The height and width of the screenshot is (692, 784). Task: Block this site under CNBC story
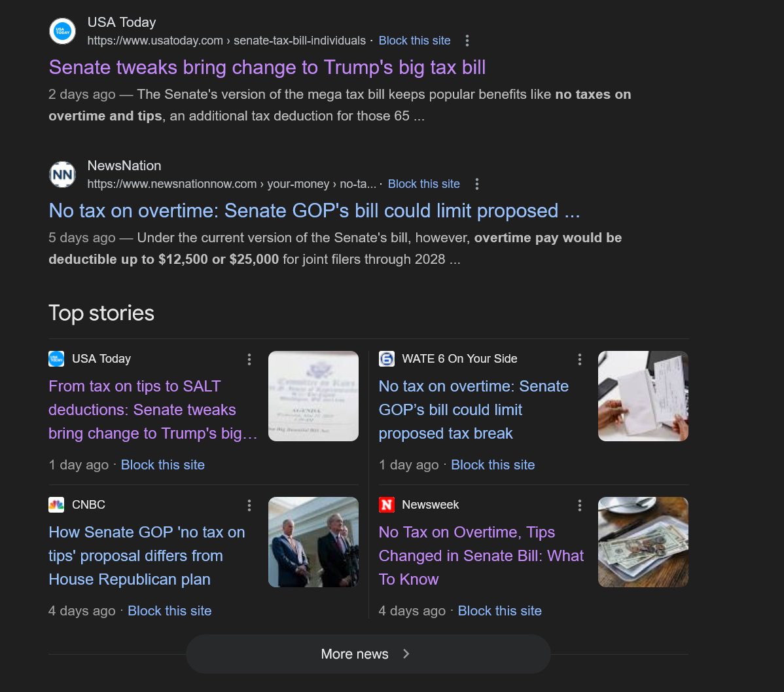(169, 611)
